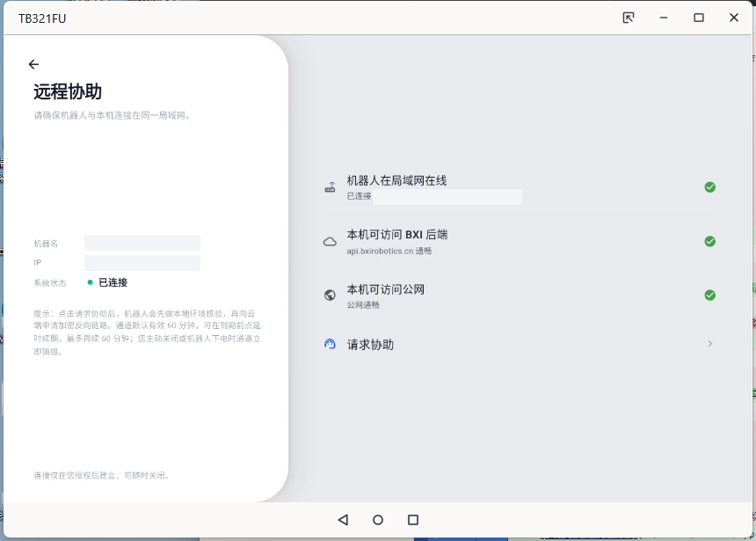Open the 请求协助 chevron arrow
This screenshot has height=541, width=756.
[709, 344]
